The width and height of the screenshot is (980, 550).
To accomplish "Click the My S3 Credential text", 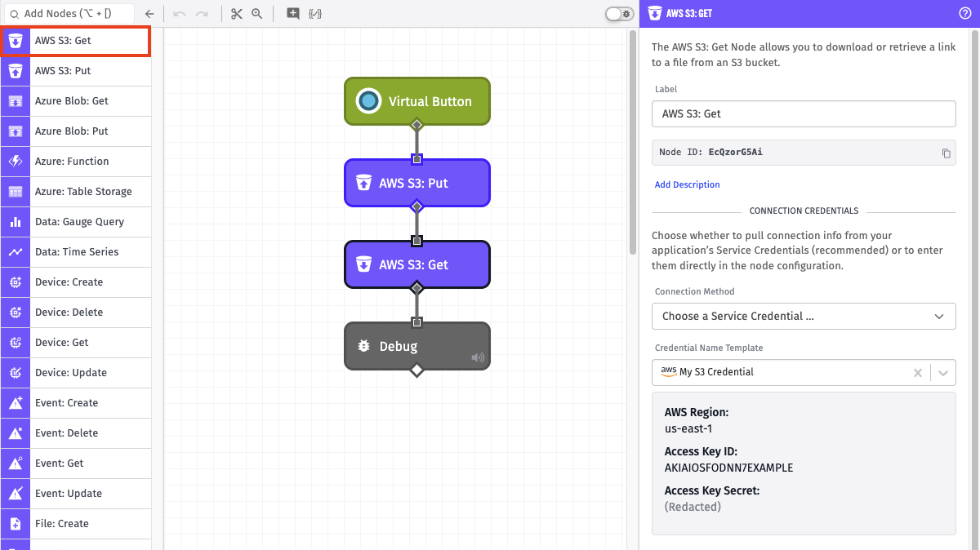I will [x=717, y=372].
